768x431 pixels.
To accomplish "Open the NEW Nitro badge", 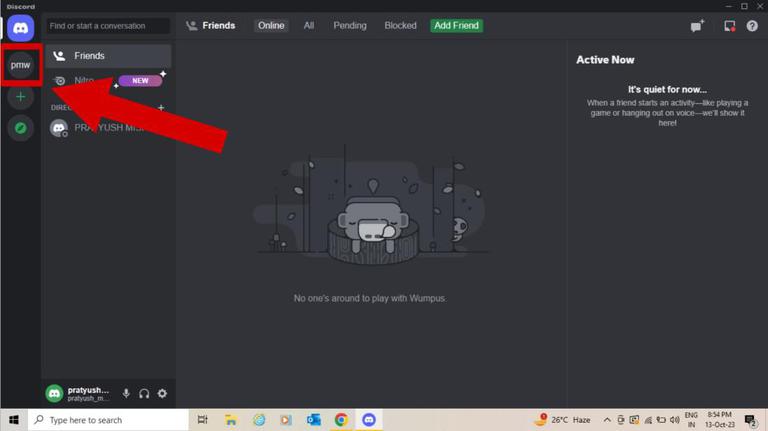I will [x=140, y=81].
